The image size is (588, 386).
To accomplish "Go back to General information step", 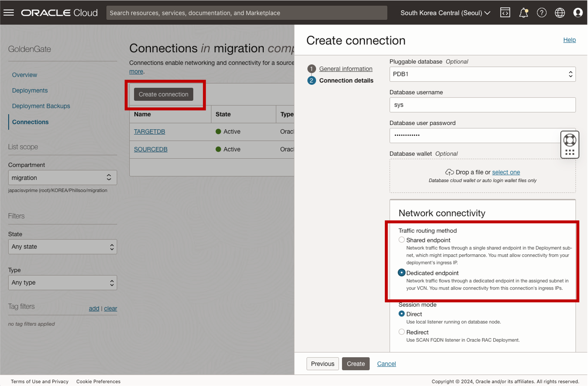I will coord(346,69).
